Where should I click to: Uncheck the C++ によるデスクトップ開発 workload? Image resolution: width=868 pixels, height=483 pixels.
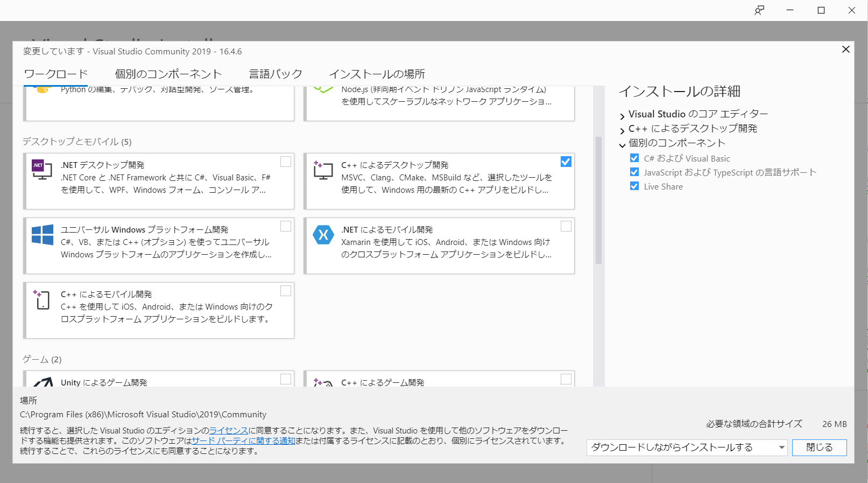[566, 162]
